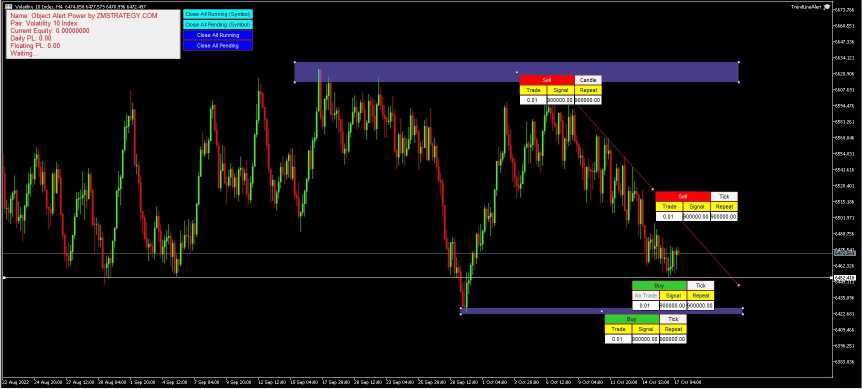Toggle the red Sell button near upper zone
This screenshot has height=389, width=862.
(x=546, y=80)
